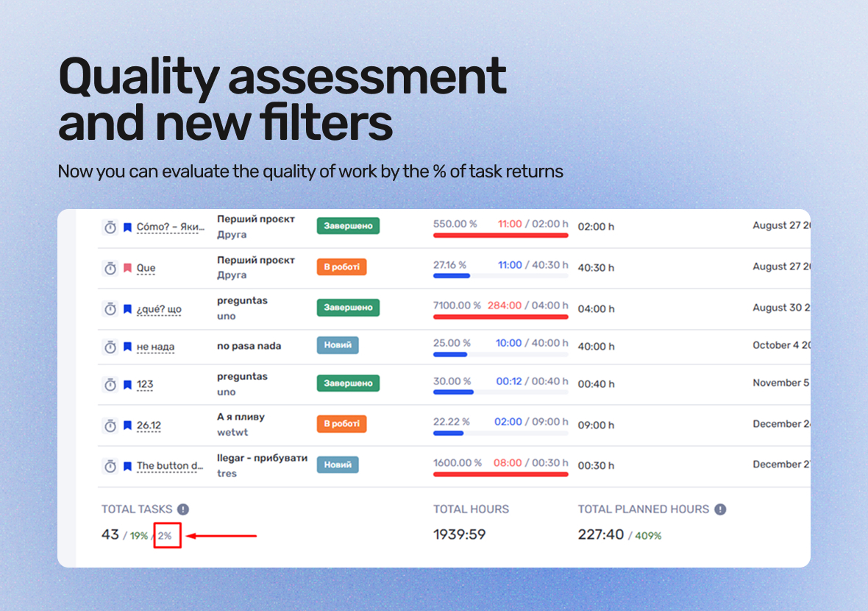
Task: Click the Новий status badge of не нада task
Action: pyautogui.click(x=338, y=345)
